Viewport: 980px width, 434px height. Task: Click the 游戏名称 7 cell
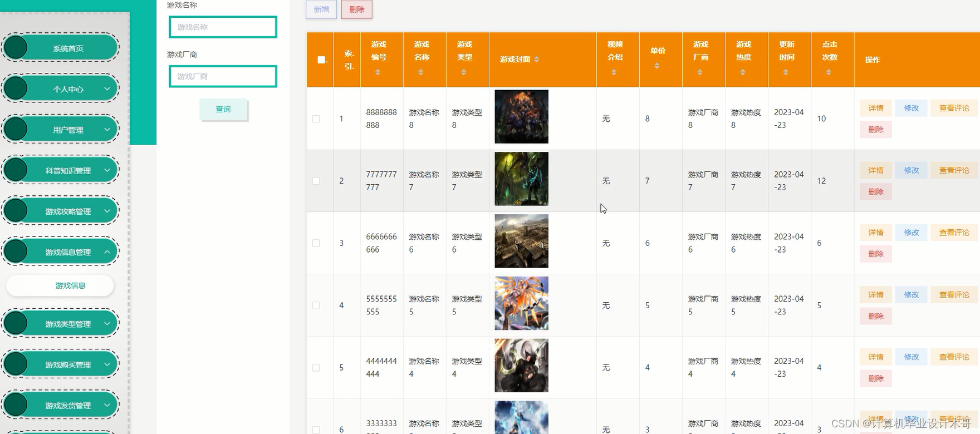pyautogui.click(x=424, y=181)
